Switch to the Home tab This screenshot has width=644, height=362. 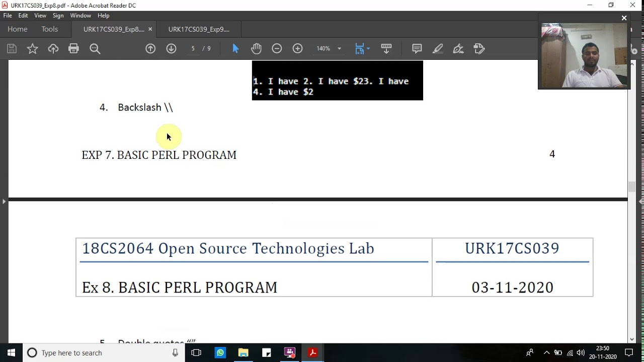pos(18,29)
